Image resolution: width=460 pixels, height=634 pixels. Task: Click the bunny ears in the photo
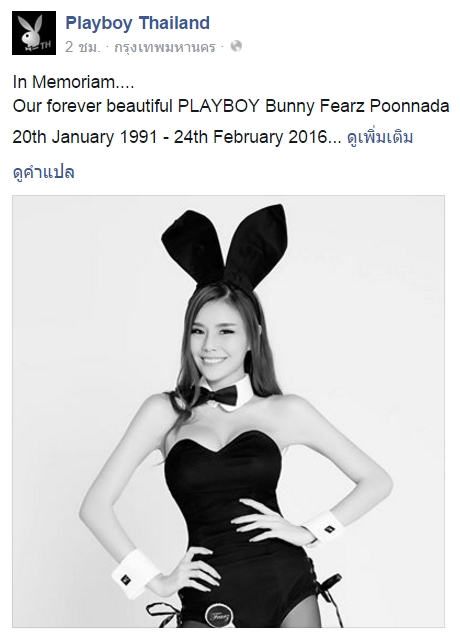point(225,246)
